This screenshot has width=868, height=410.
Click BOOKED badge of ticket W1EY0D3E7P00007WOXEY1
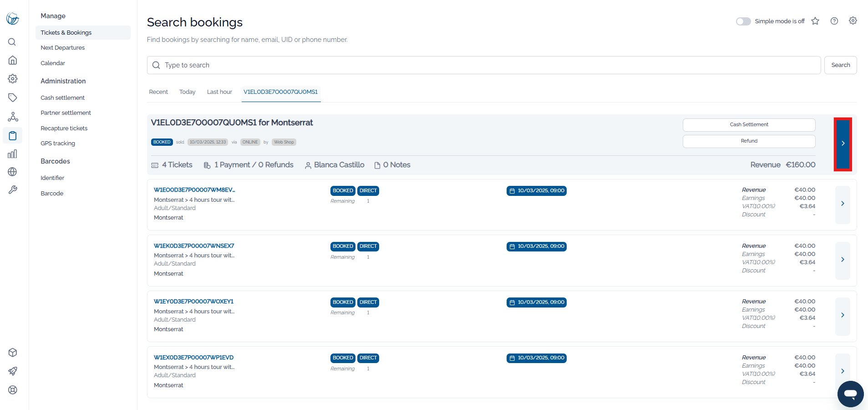[343, 302]
